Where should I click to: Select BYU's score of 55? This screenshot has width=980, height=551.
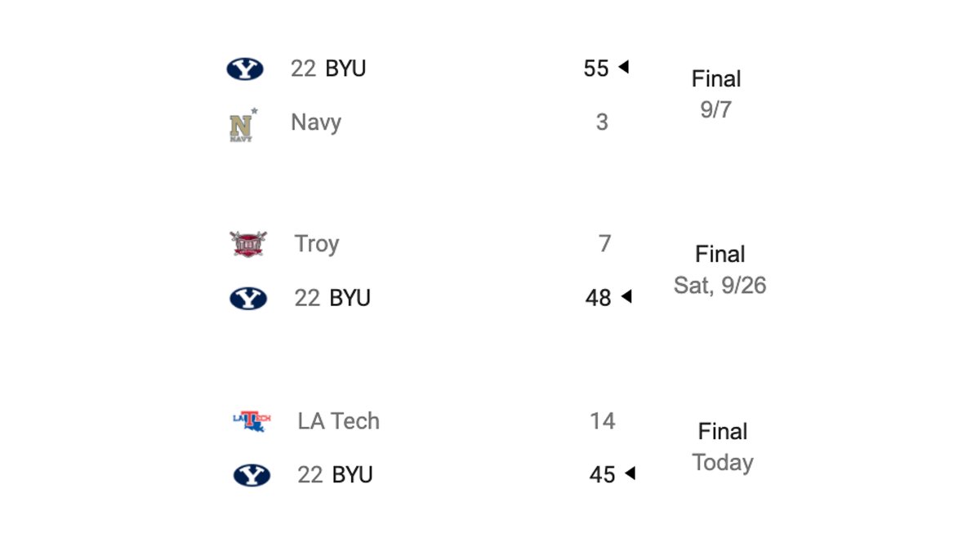pos(596,69)
